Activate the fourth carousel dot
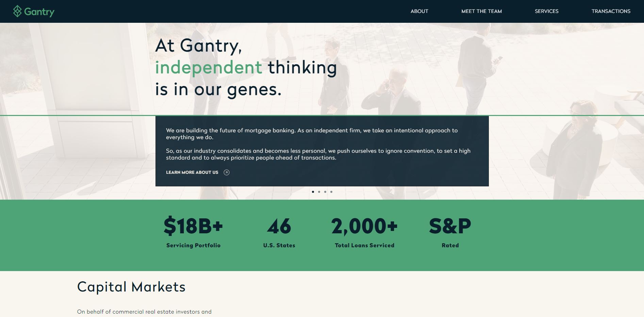Image resolution: width=644 pixels, height=317 pixels. pos(331,191)
